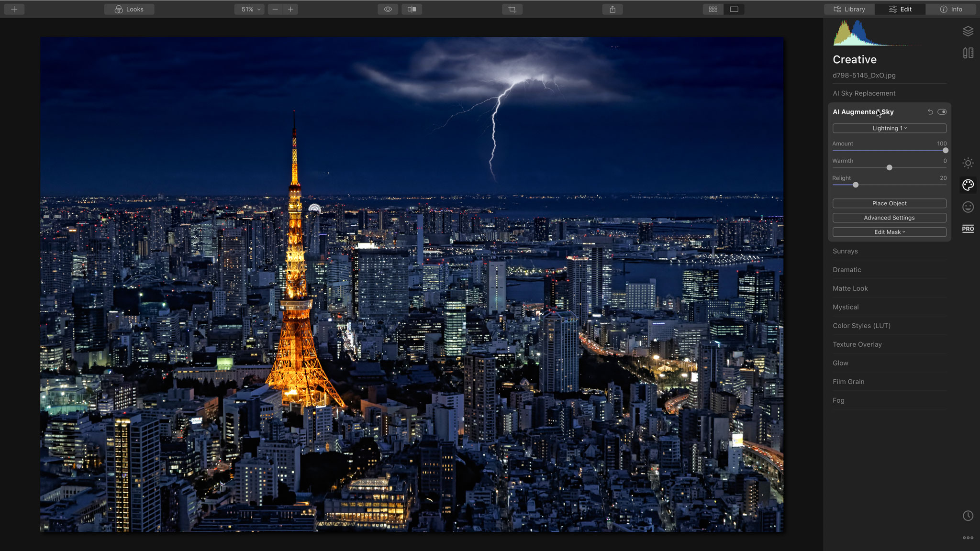Enable the before/after eye preview
This screenshot has height=551, width=980.
point(388,9)
